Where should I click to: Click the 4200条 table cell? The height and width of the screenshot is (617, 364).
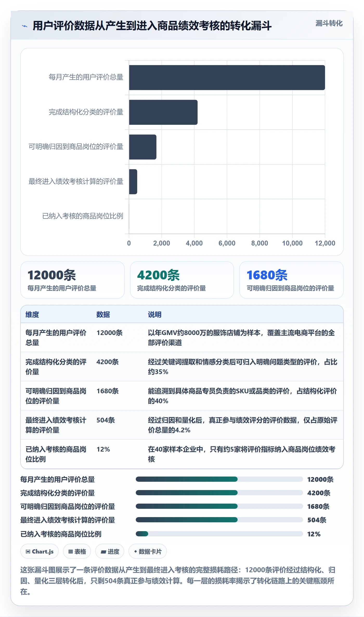click(107, 362)
